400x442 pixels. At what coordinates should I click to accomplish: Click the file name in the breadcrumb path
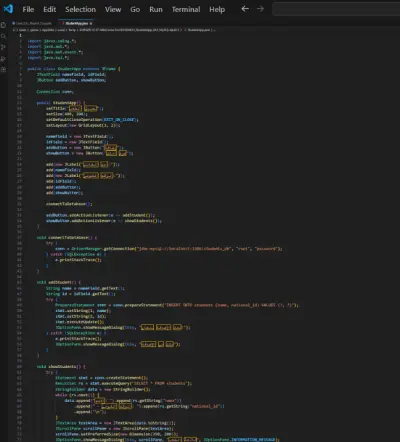click(x=199, y=30)
